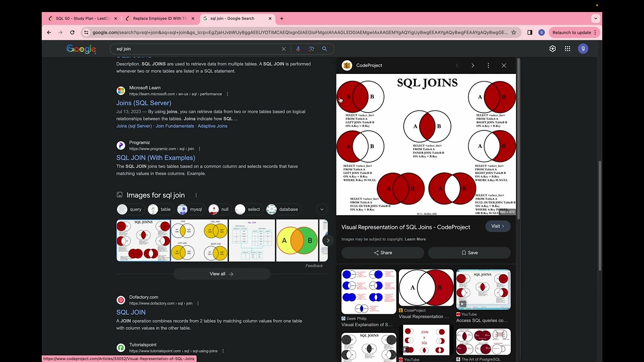Share the previewed image

(x=383, y=253)
